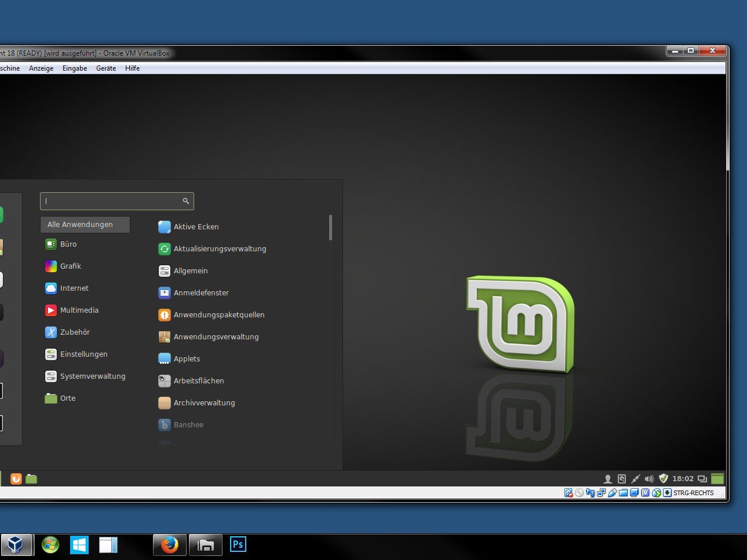747x560 pixels.
Task: Open the user applet in Mint panel
Action: pyautogui.click(x=608, y=479)
